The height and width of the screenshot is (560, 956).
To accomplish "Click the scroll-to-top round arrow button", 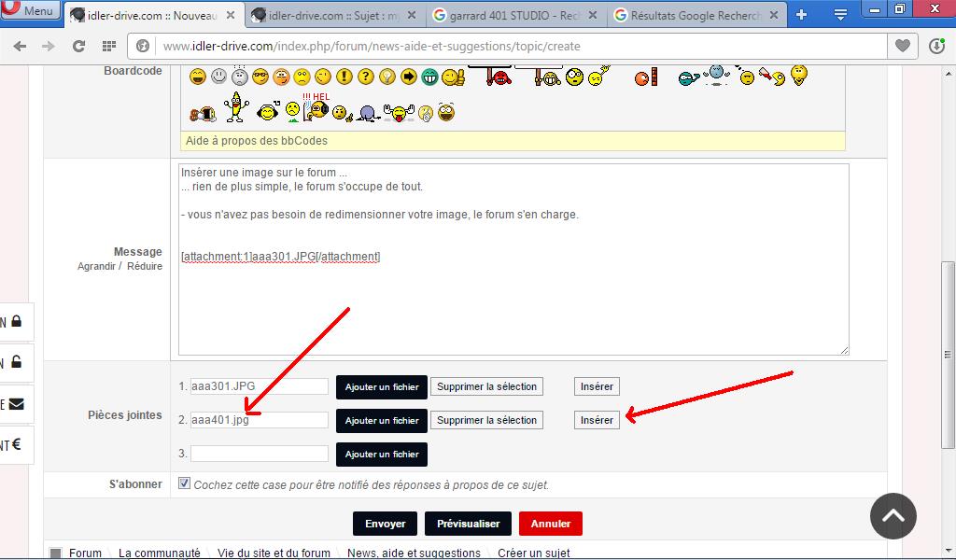I will point(893,515).
